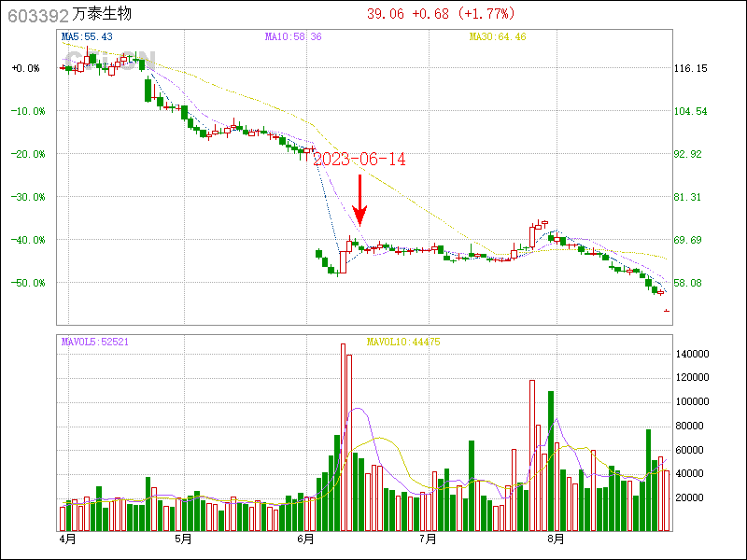Jump to the 8月 marker on time axis
The height and width of the screenshot is (560, 747).
click(556, 539)
